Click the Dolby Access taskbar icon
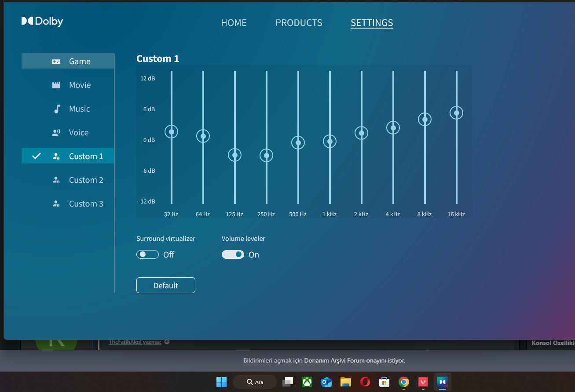Image resolution: width=575 pixels, height=392 pixels. point(443,382)
